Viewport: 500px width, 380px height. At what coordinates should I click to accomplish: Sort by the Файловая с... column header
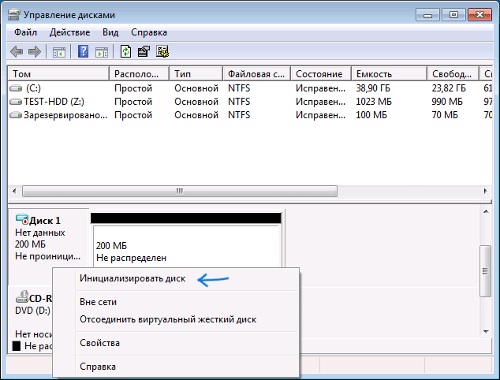tap(257, 74)
